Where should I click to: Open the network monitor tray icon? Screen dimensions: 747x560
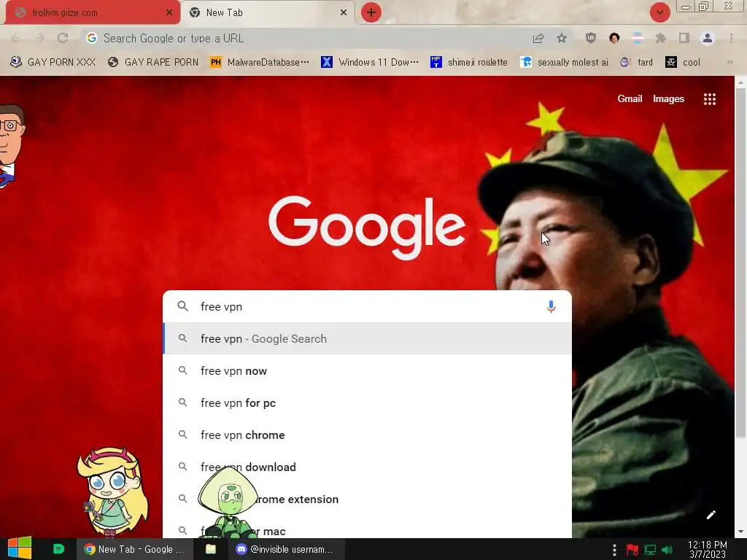(650, 550)
